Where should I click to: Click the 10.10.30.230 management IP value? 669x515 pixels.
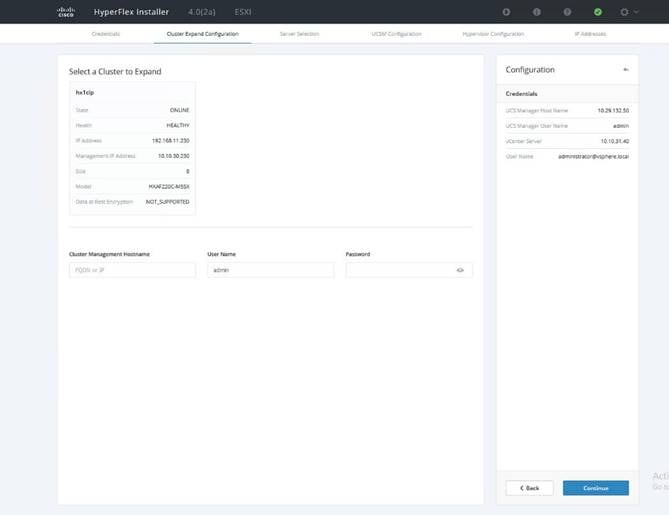click(174, 156)
